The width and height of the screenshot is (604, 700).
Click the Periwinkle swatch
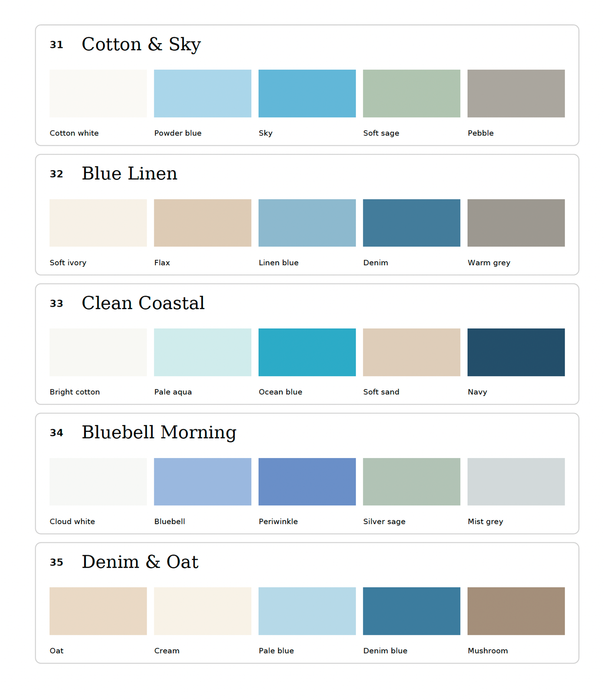[307, 482]
